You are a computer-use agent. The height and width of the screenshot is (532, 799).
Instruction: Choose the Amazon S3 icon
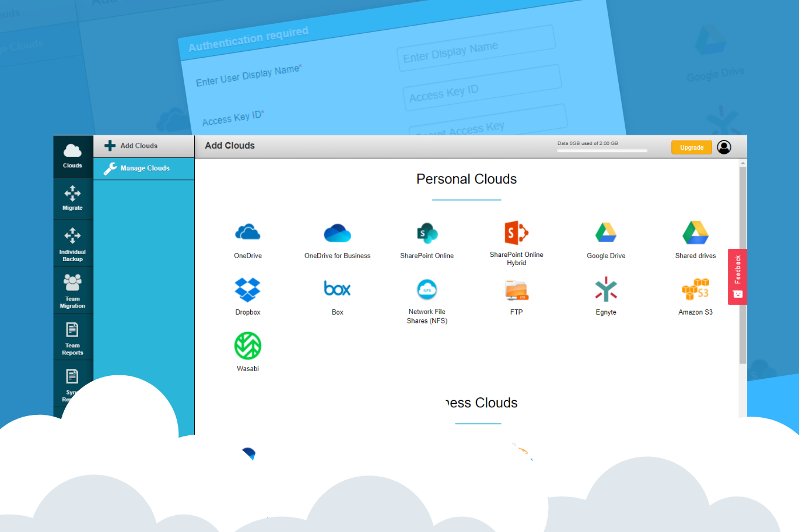click(x=695, y=289)
